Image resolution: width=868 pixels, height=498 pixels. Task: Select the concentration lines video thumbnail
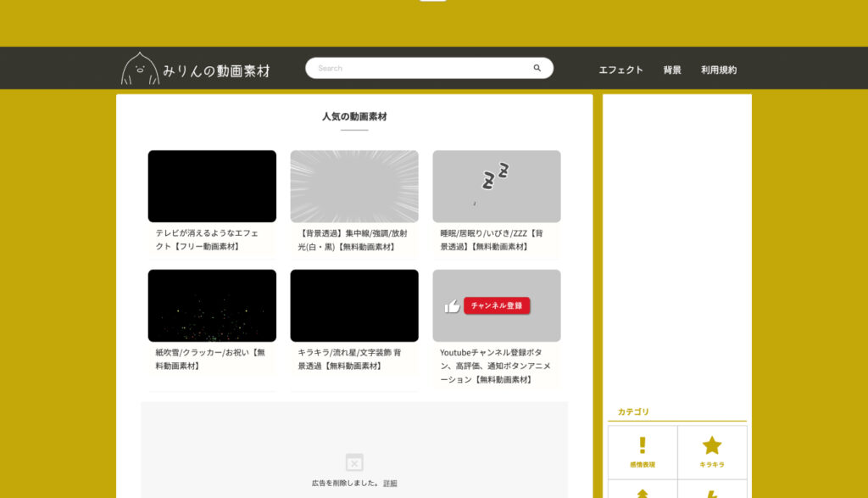coord(354,187)
